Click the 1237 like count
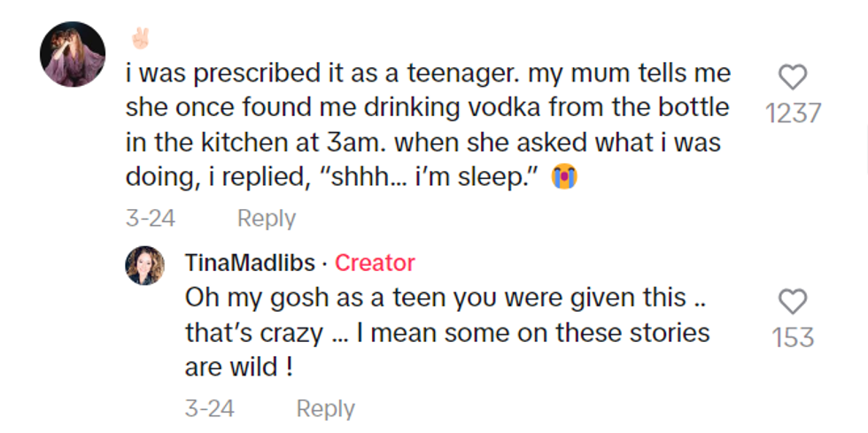The height and width of the screenshot is (433, 868). (792, 113)
